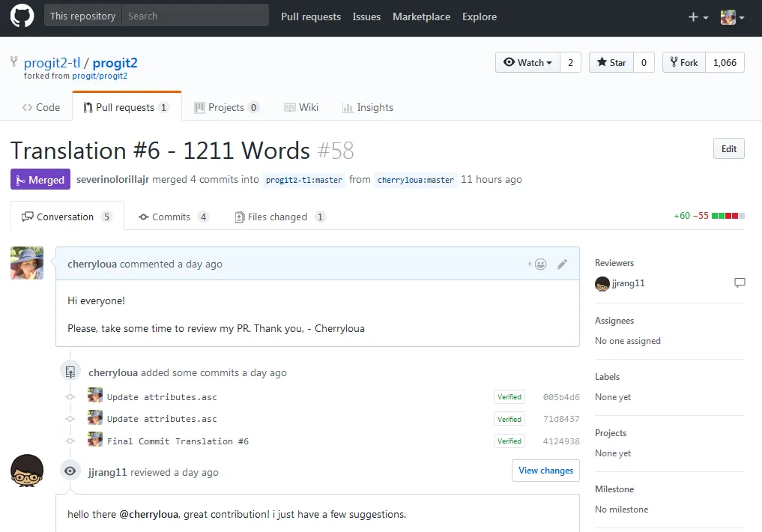762x532 pixels.
Task: Open the progit2 repository link
Action: click(115, 63)
